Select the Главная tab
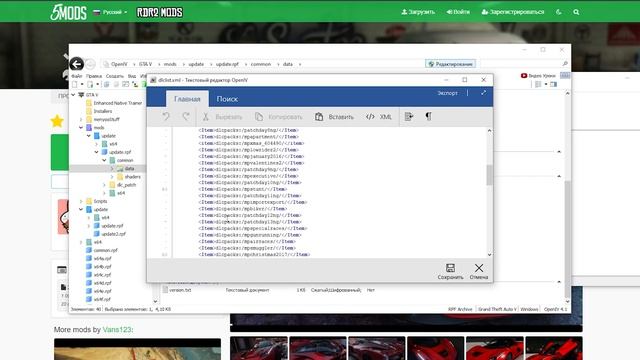This screenshot has height=360, width=640. [187, 99]
